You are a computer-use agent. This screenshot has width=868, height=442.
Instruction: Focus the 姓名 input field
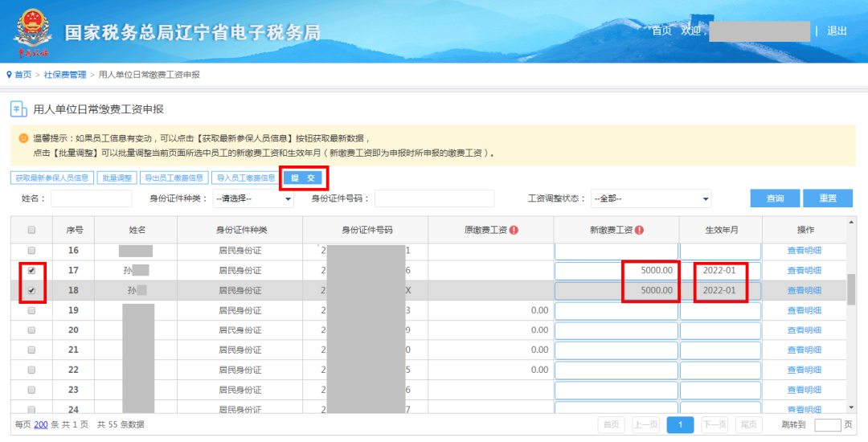(x=92, y=198)
